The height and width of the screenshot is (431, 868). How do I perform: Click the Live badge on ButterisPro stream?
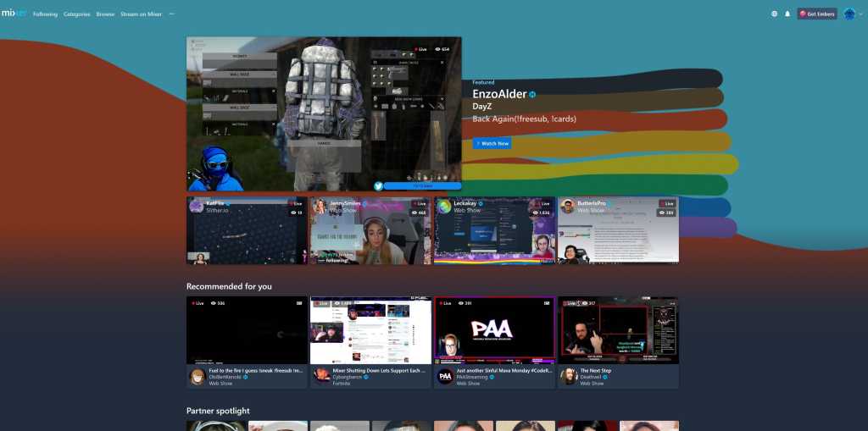(x=666, y=203)
